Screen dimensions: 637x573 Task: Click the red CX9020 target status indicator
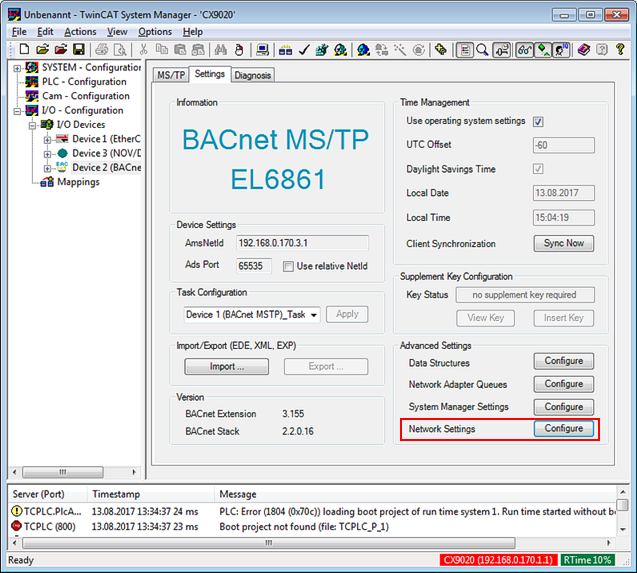click(x=498, y=560)
